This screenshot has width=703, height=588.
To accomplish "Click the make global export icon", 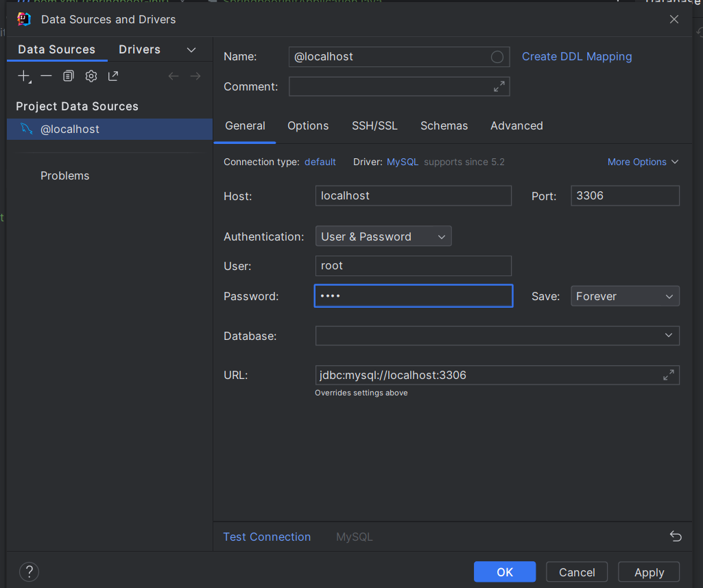I will click(x=113, y=76).
